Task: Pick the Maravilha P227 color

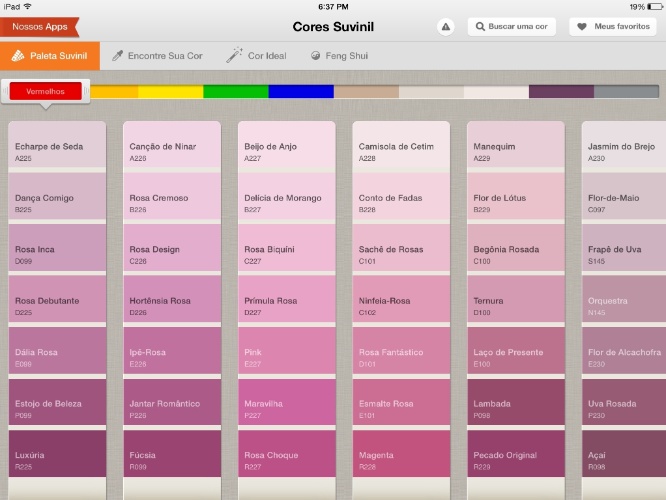Action: tap(287, 402)
